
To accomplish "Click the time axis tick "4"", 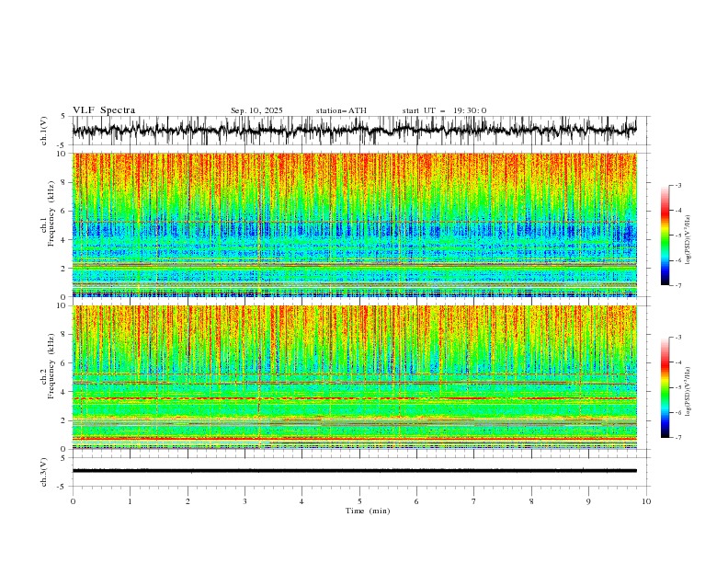I will pos(301,501).
